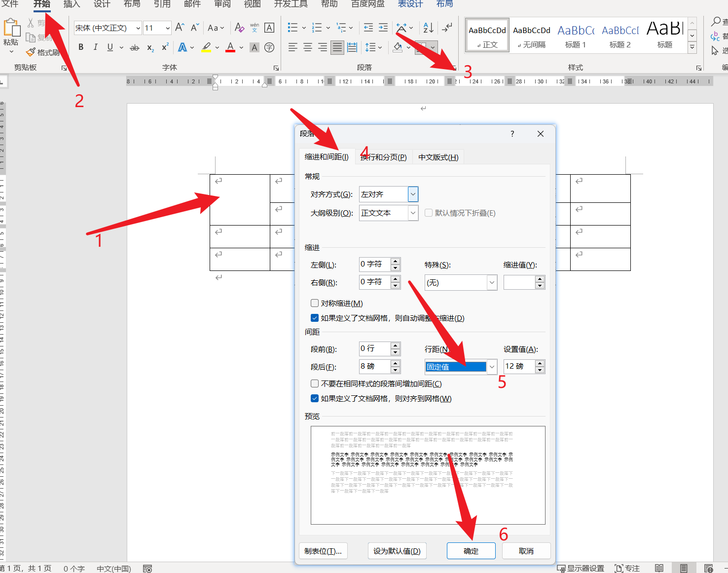Switch to the 换行和分页 tab

pos(383,157)
